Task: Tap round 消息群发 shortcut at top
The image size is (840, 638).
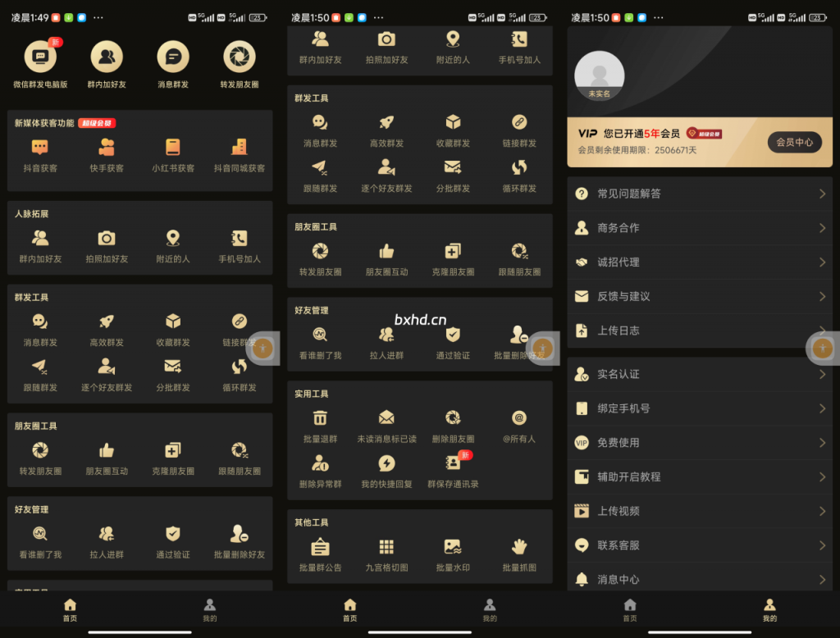Action: tap(173, 57)
